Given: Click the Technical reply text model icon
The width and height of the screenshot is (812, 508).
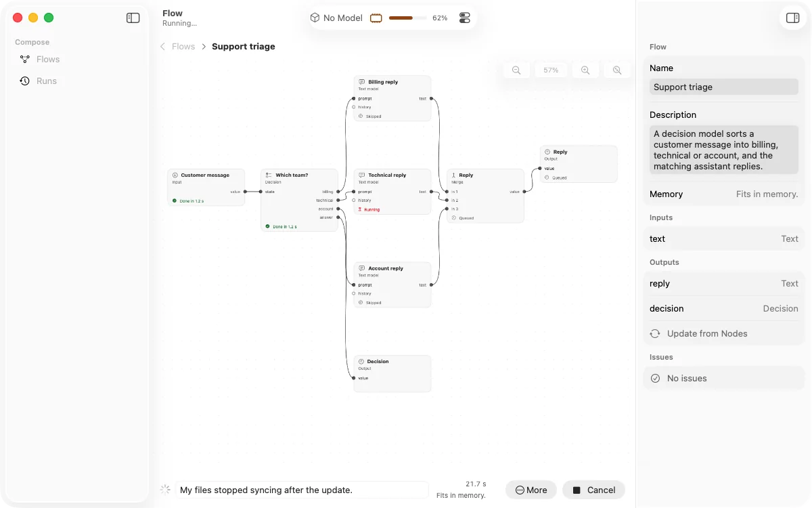Looking at the screenshot, I should tap(362, 175).
